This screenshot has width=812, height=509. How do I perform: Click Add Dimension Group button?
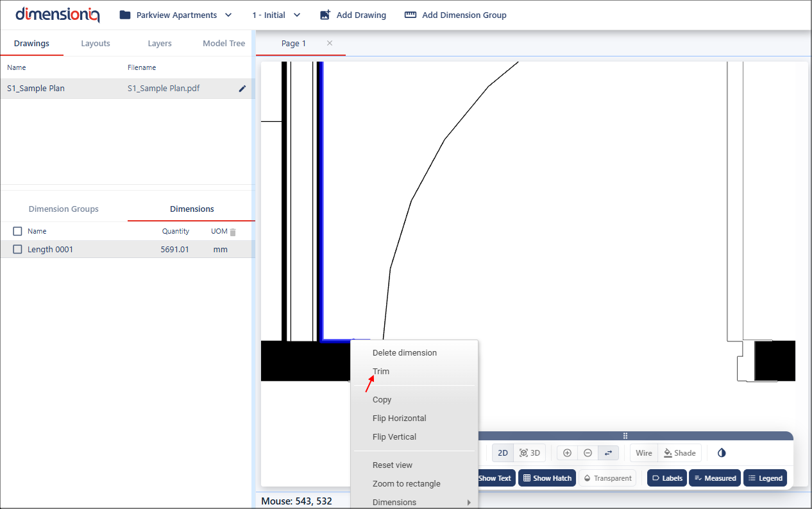click(455, 15)
